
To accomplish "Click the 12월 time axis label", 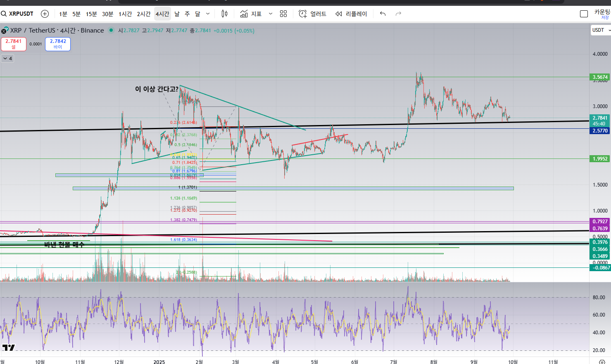I will 119,362.
